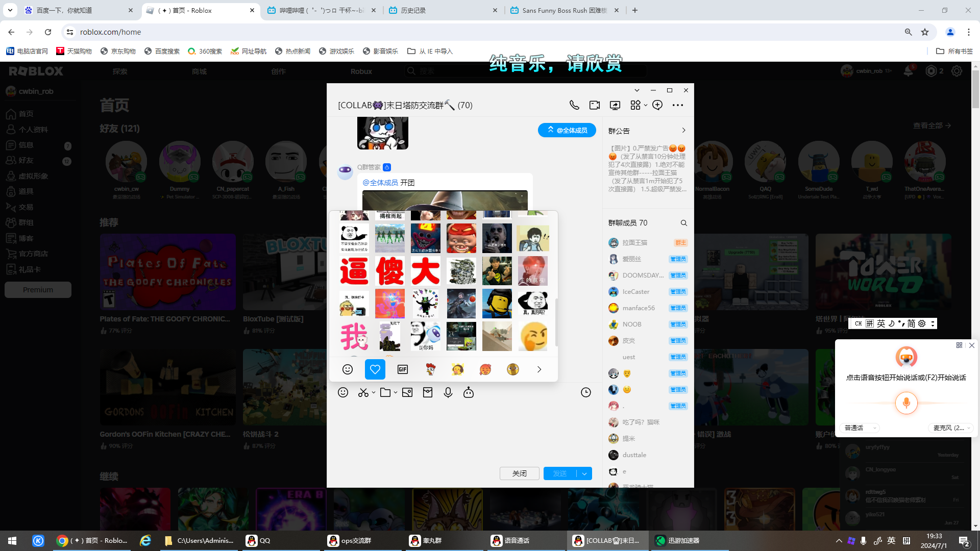The height and width of the screenshot is (551, 980).
Task: Click the invite members plus-bubble icon
Action: 657,105
